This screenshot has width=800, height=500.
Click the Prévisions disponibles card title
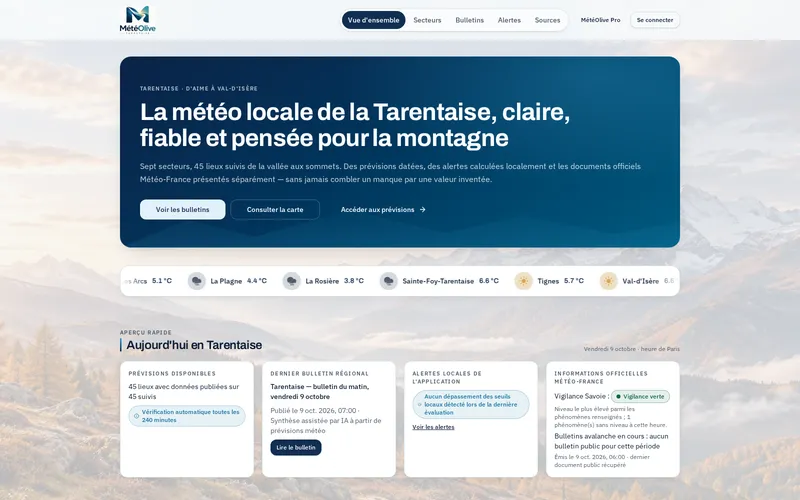click(172, 373)
